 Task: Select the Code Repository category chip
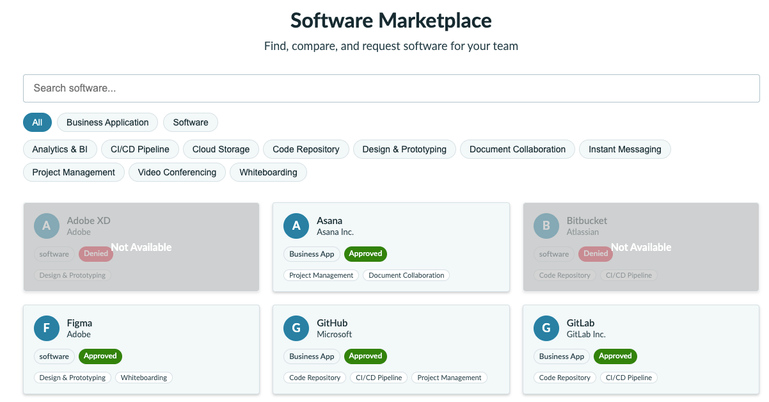tap(306, 150)
